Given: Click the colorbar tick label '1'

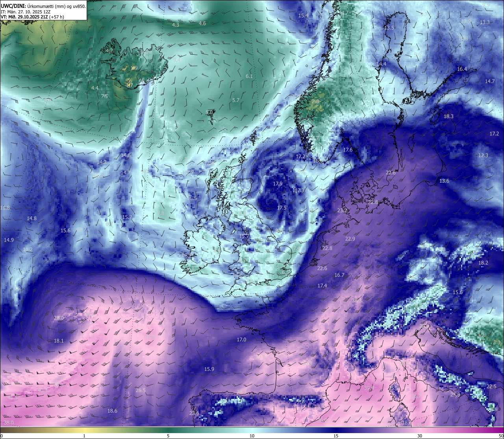Looking at the screenshot, I should click(84, 436).
